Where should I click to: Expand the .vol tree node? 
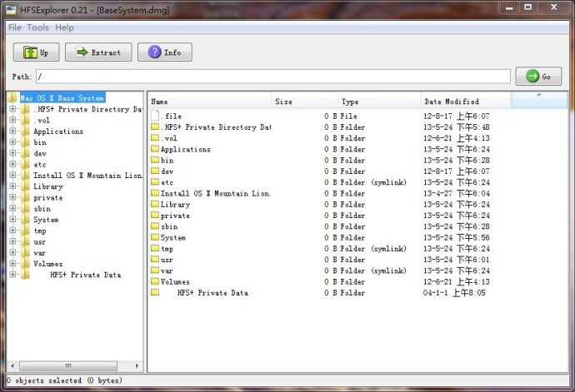pyautogui.click(x=12, y=120)
